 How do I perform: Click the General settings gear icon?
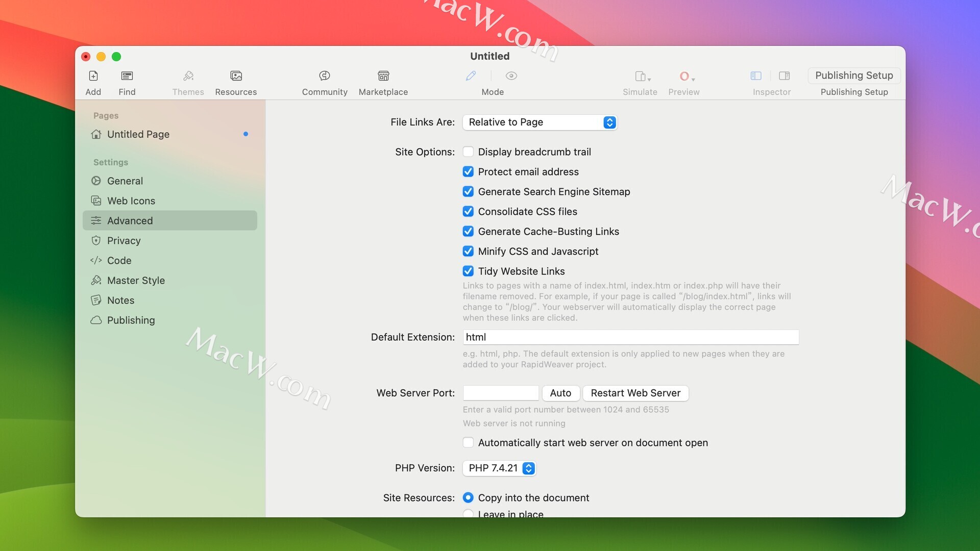pyautogui.click(x=96, y=181)
